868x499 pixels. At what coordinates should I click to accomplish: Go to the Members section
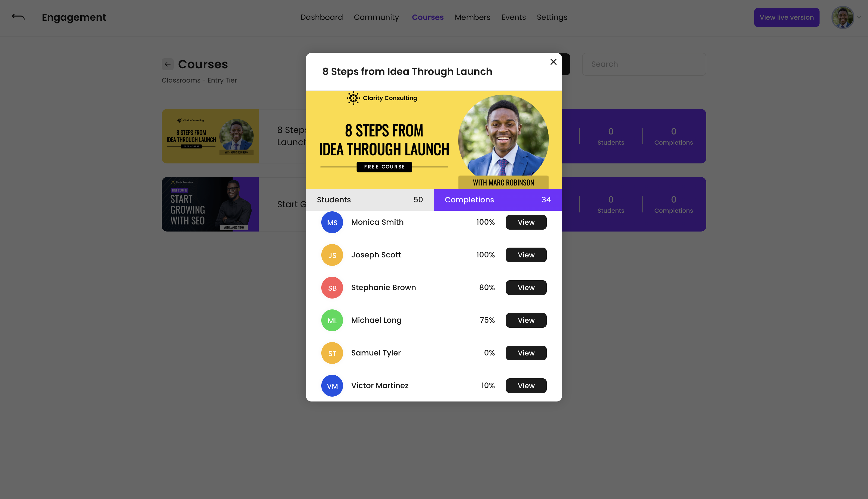pyautogui.click(x=472, y=17)
